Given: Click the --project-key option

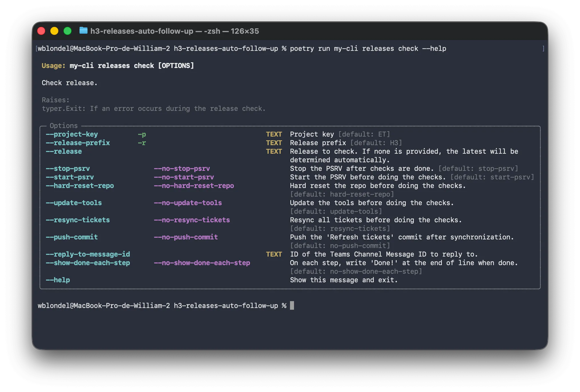Looking at the screenshot, I should tap(72, 134).
